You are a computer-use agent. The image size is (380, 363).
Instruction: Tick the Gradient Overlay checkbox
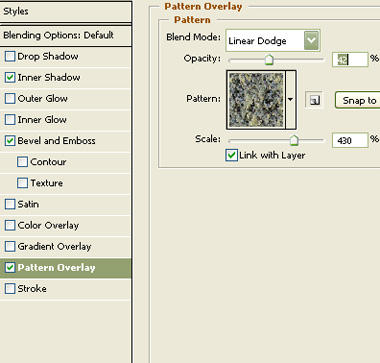[10, 246]
